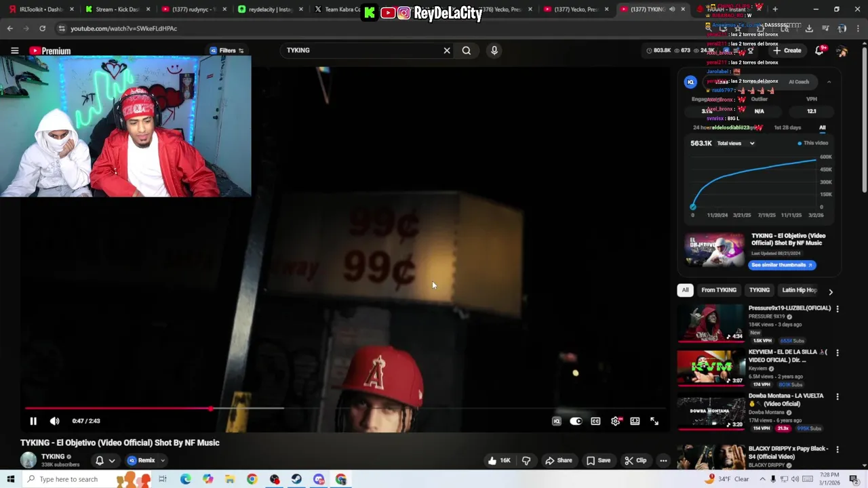Open AI Coach tab in vidIQ
868x488 pixels.
799,82
